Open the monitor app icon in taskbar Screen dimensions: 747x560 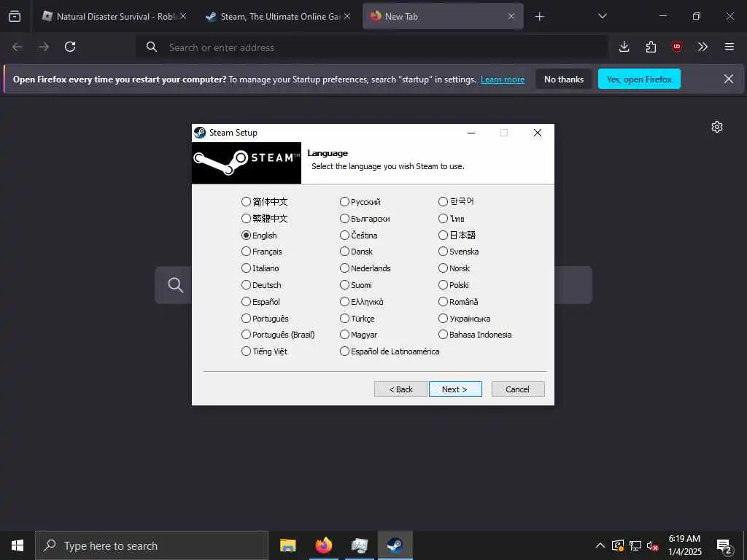click(359, 545)
